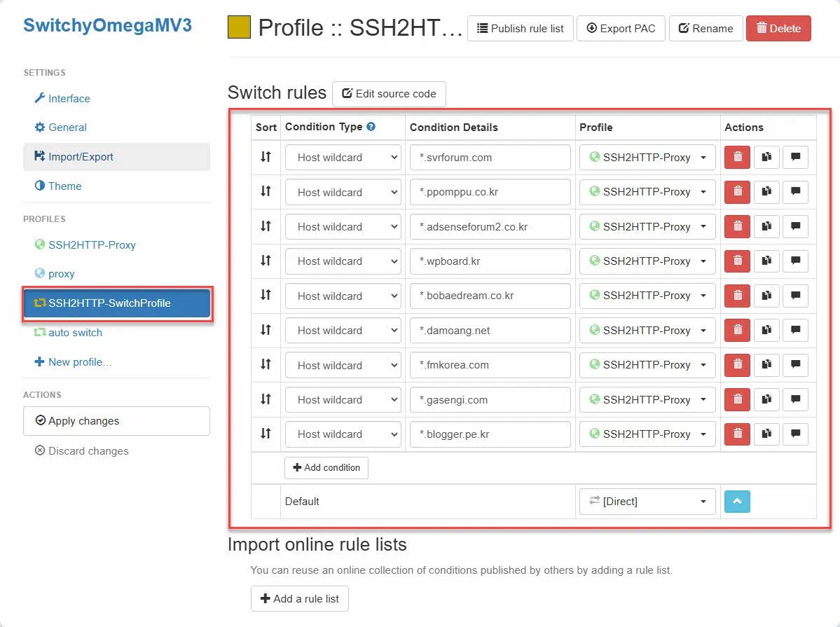Open condition type dropdown for *.svrforum.com
840x627 pixels.
pyautogui.click(x=343, y=157)
